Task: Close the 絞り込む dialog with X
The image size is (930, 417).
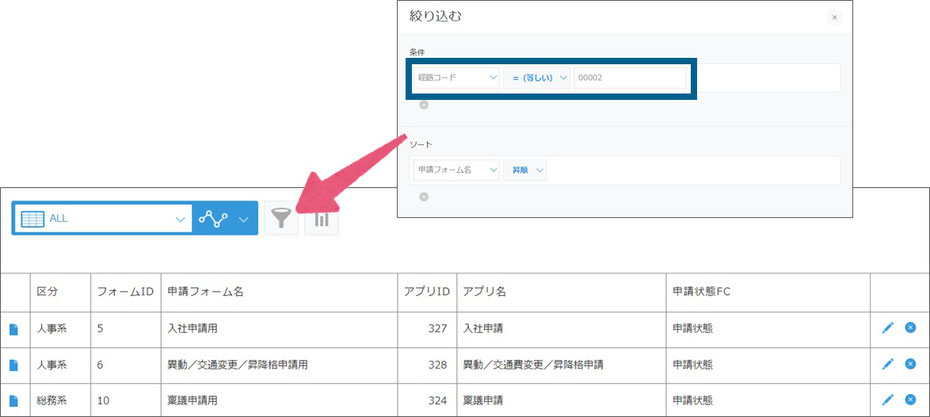Action: tap(834, 17)
